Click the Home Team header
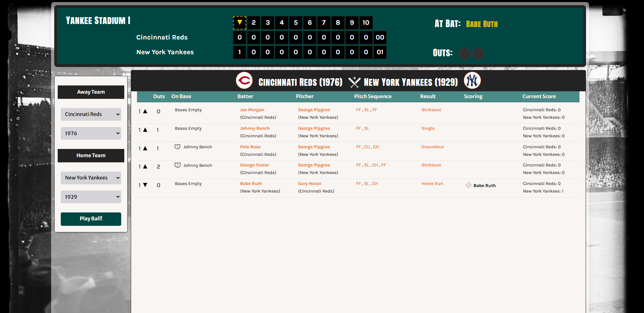Screen dimensions: 644x313 click(x=91, y=155)
